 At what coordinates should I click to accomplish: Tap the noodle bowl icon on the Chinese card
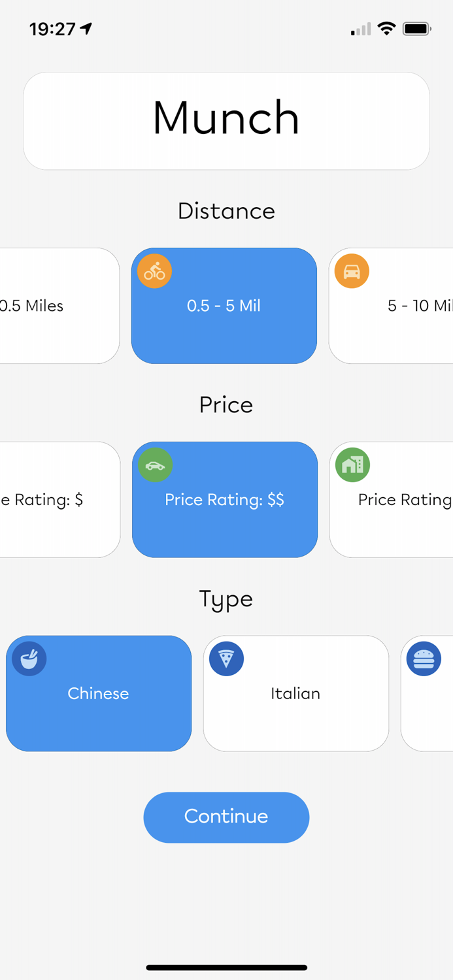tap(29, 659)
